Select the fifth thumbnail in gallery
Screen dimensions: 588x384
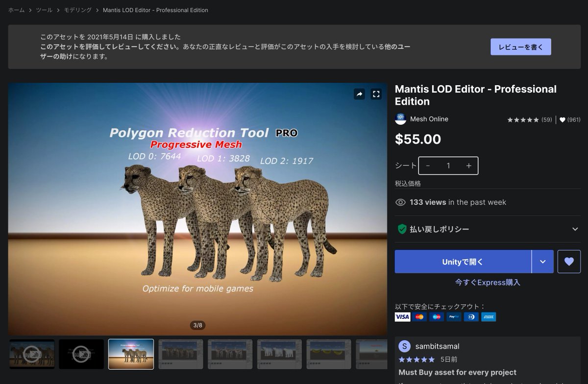tap(230, 354)
